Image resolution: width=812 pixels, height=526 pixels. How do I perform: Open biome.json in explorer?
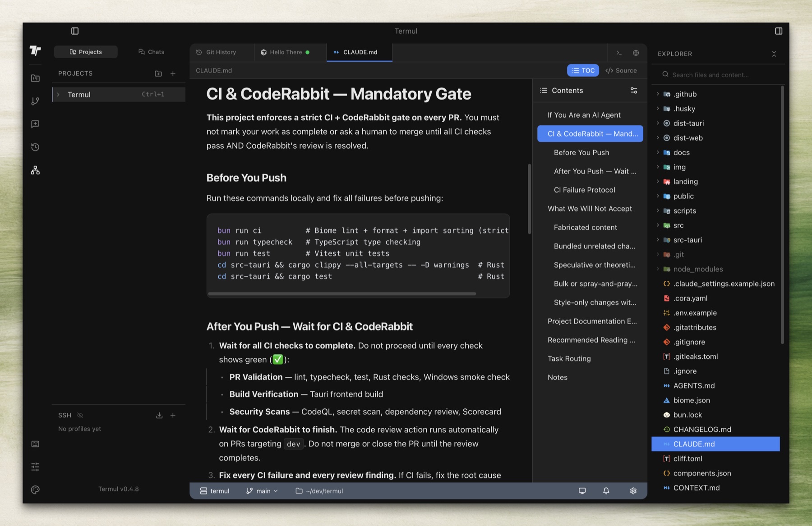716,400
